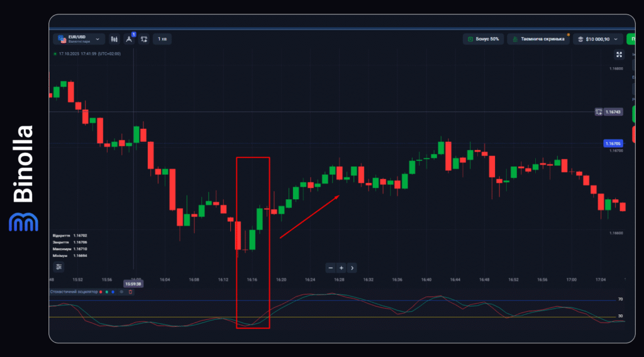This screenshot has width=644, height=357.
Task: Open the drawing tools icon
Action: click(x=129, y=39)
